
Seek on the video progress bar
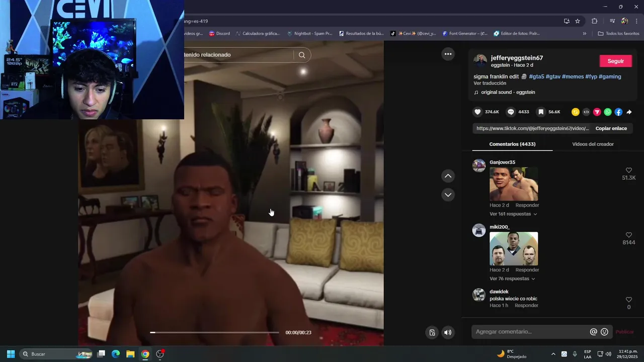214,332
